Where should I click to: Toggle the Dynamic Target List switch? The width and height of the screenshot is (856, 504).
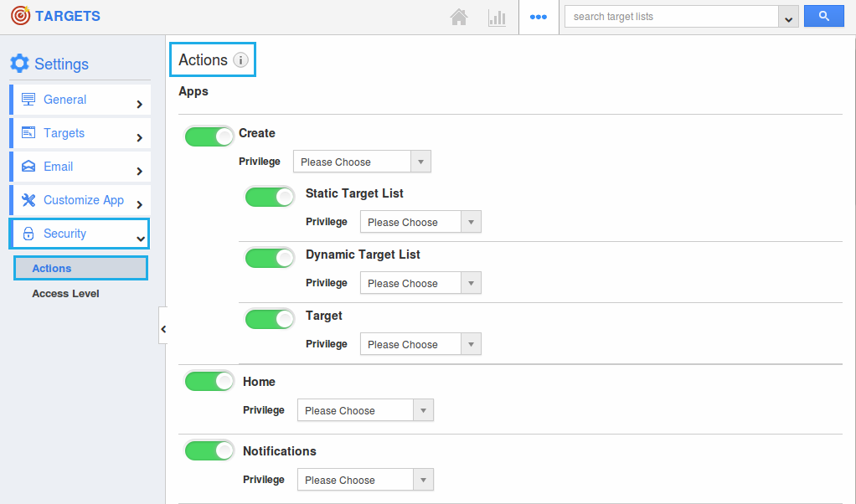click(270, 258)
